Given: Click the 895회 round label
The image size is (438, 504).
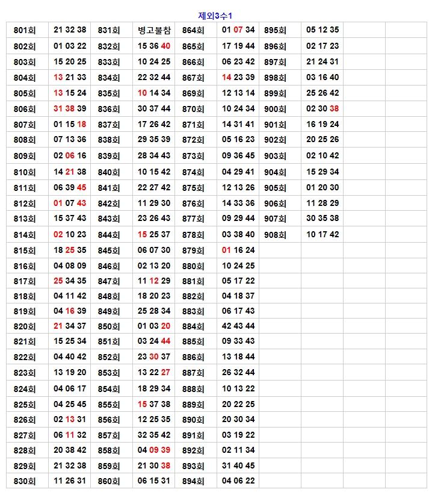Looking at the screenshot, I should pyautogui.click(x=275, y=30).
